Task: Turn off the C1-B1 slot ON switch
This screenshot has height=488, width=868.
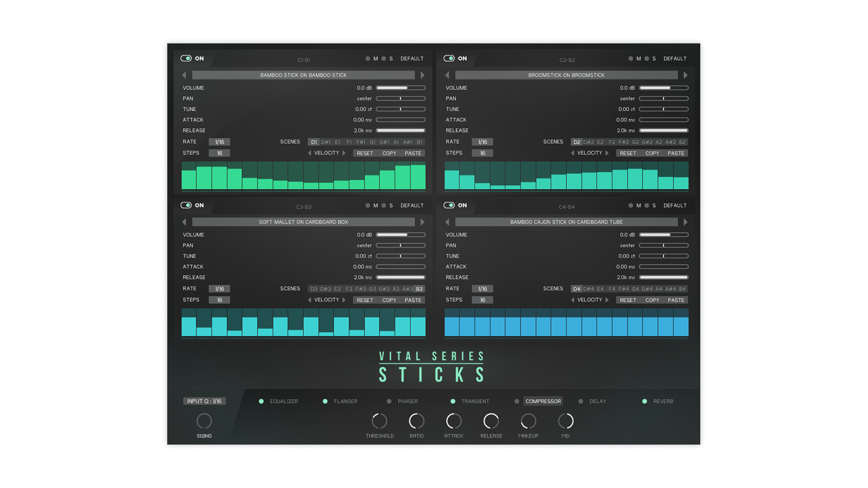Action: (186, 58)
